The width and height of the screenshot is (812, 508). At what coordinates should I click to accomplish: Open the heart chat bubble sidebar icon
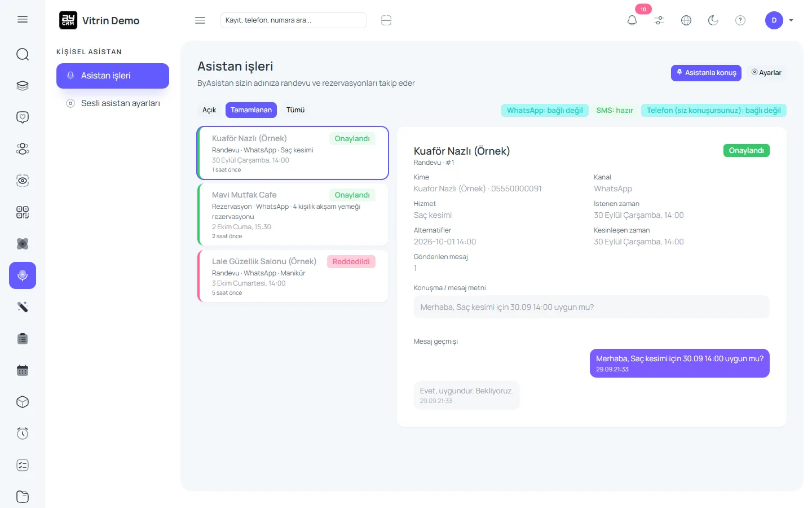click(x=23, y=117)
